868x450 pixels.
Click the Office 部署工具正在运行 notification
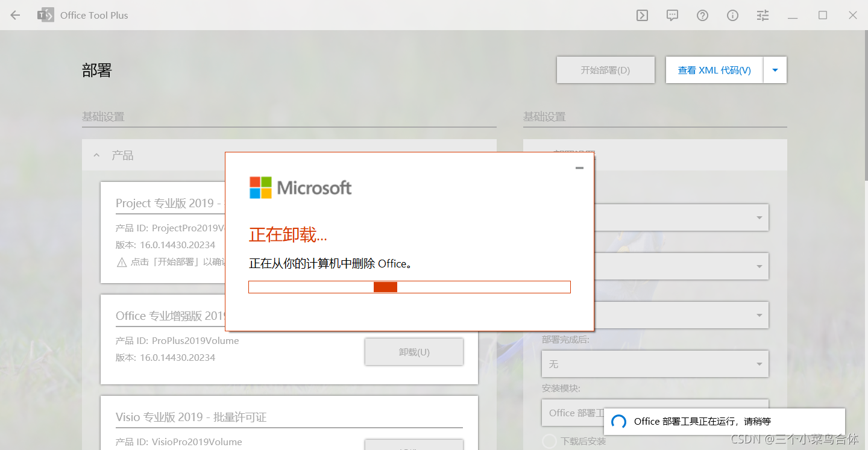tap(723, 422)
